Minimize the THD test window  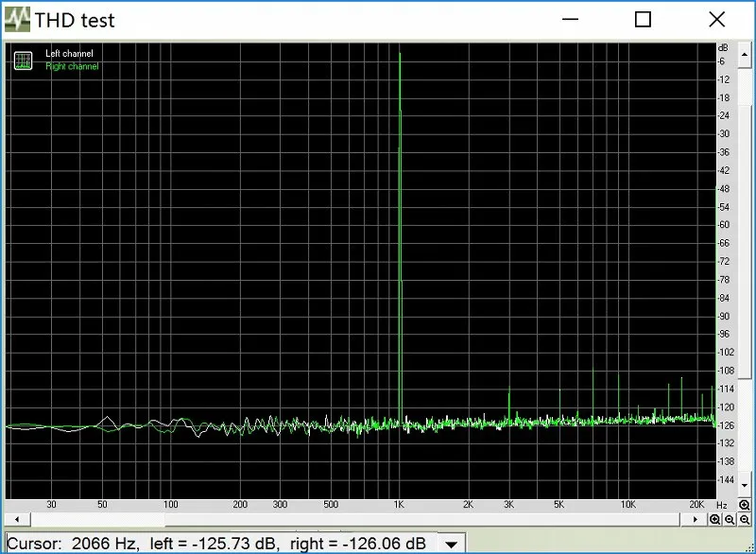pos(570,19)
